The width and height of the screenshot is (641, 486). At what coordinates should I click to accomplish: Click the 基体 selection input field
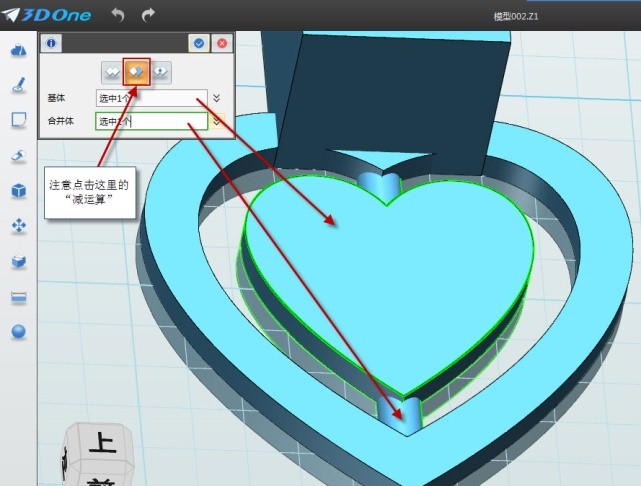(x=151, y=98)
